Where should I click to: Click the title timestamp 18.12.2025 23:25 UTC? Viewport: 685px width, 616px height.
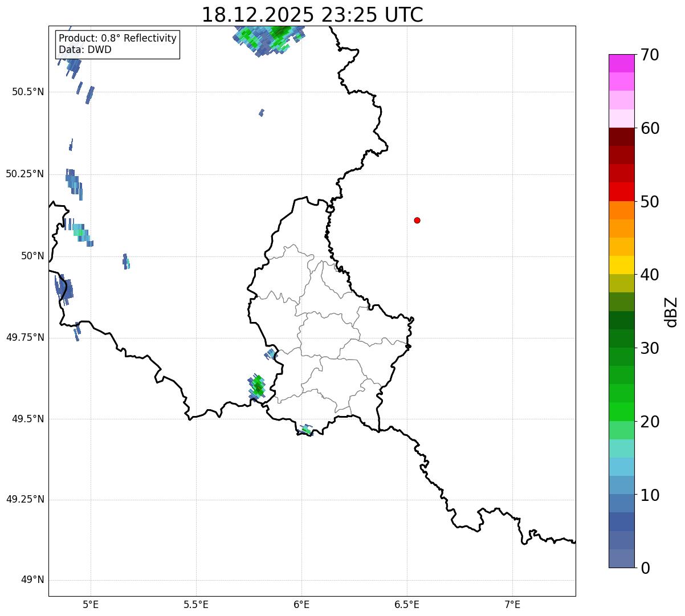(x=312, y=15)
